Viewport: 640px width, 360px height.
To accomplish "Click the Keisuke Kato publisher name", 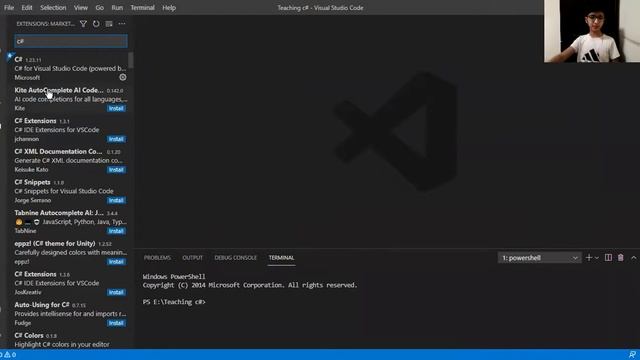I will pyautogui.click(x=31, y=169).
